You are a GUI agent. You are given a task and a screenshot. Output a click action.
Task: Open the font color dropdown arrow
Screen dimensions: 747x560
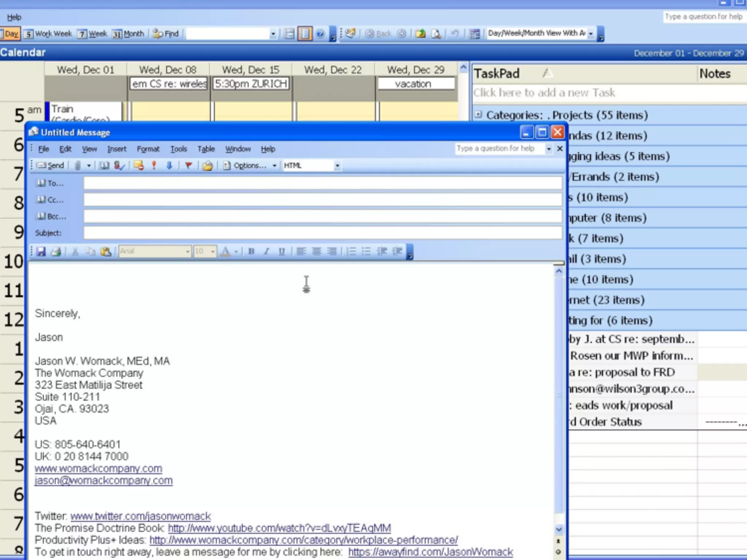click(x=236, y=251)
